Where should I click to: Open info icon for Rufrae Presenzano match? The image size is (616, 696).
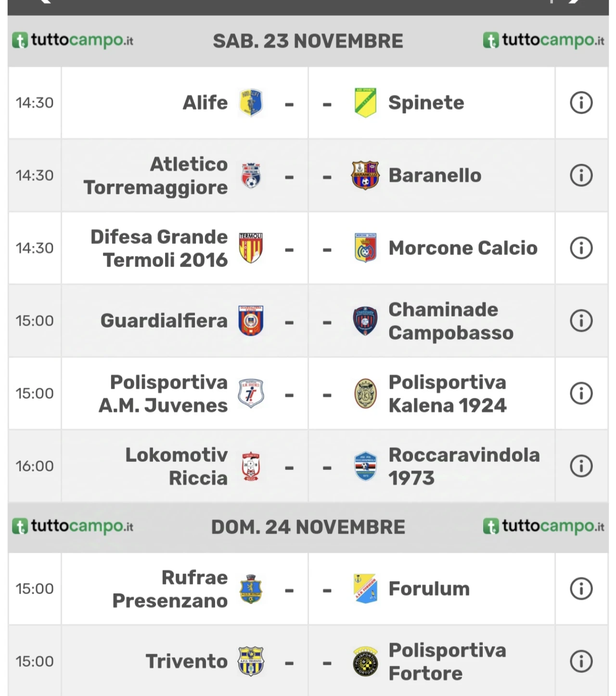(x=581, y=589)
